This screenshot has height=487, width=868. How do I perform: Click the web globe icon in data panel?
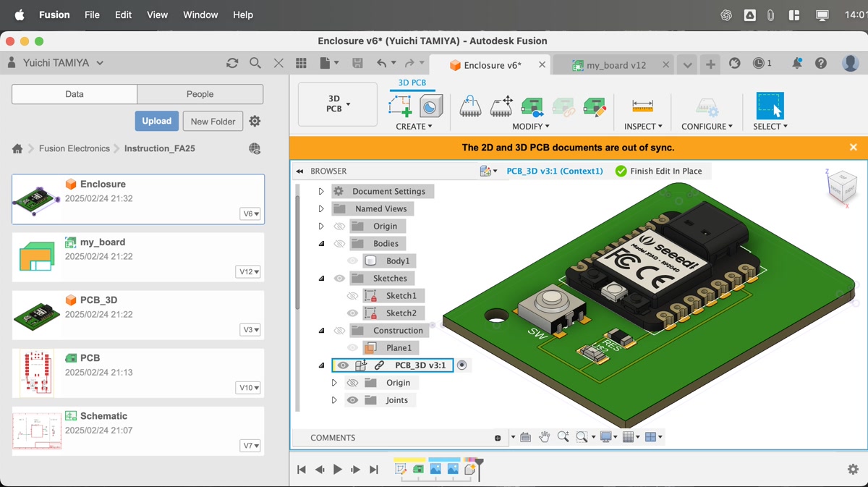point(255,148)
